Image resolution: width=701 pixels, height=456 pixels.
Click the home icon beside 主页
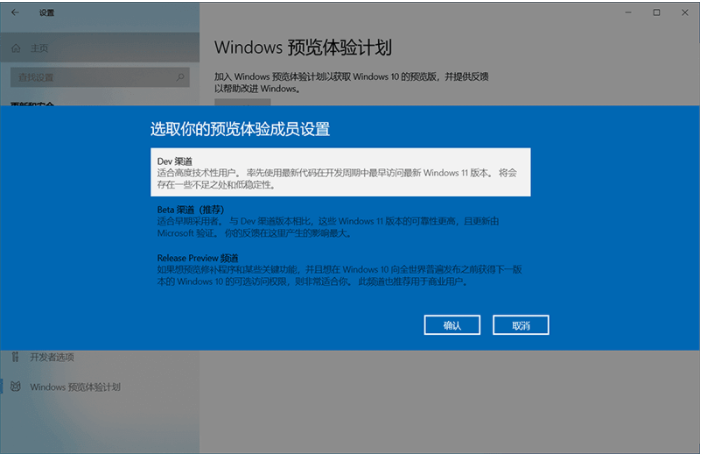click(16, 48)
